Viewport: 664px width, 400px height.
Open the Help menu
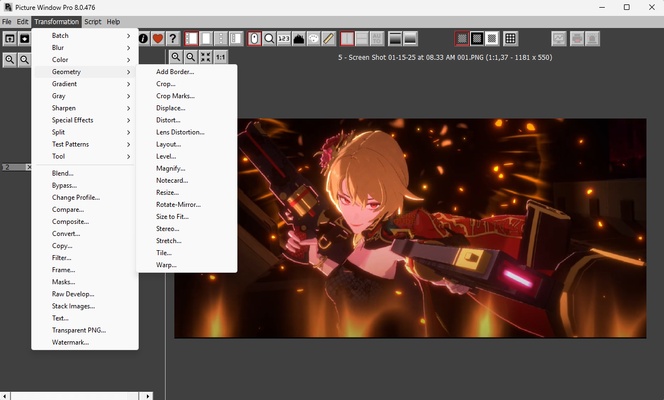point(113,22)
